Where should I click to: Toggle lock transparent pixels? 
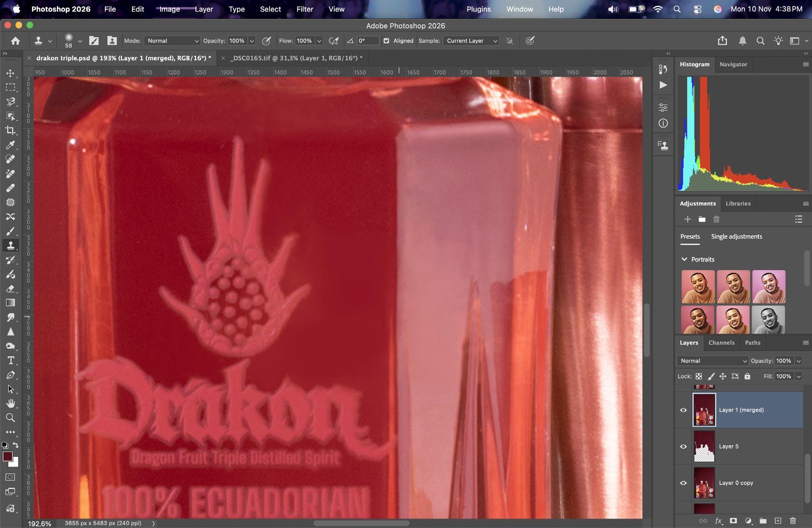[699, 376]
